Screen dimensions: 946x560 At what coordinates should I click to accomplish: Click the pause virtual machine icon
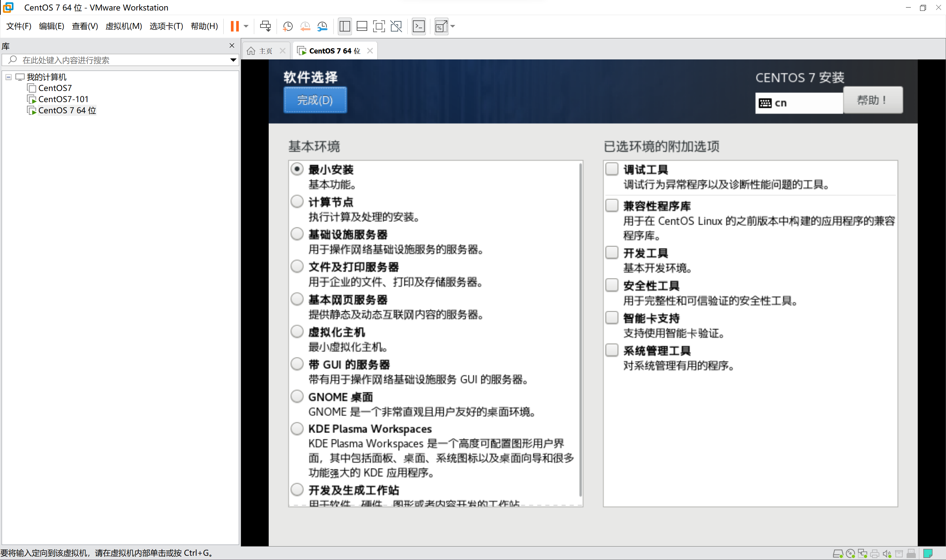(x=235, y=26)
